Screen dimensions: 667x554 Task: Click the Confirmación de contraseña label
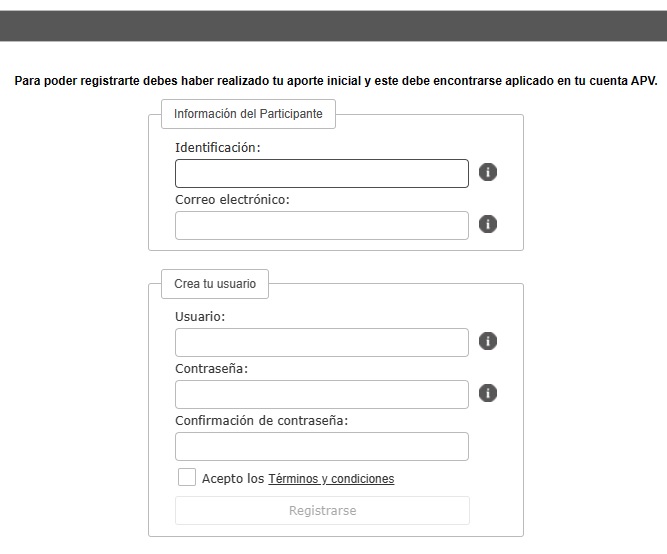[x=261, y=421]
